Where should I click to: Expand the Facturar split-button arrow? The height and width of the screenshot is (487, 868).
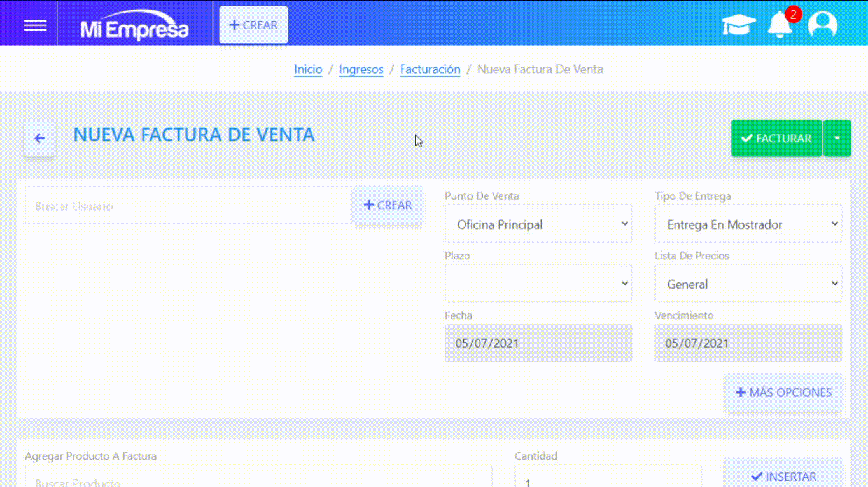click(837, 138)
